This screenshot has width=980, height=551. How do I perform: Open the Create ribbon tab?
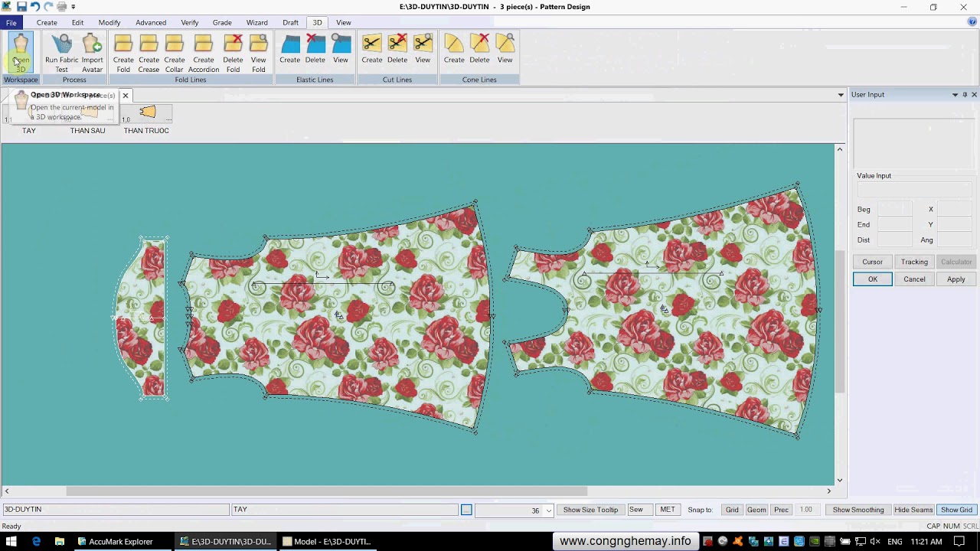click(x=47, y=22)
